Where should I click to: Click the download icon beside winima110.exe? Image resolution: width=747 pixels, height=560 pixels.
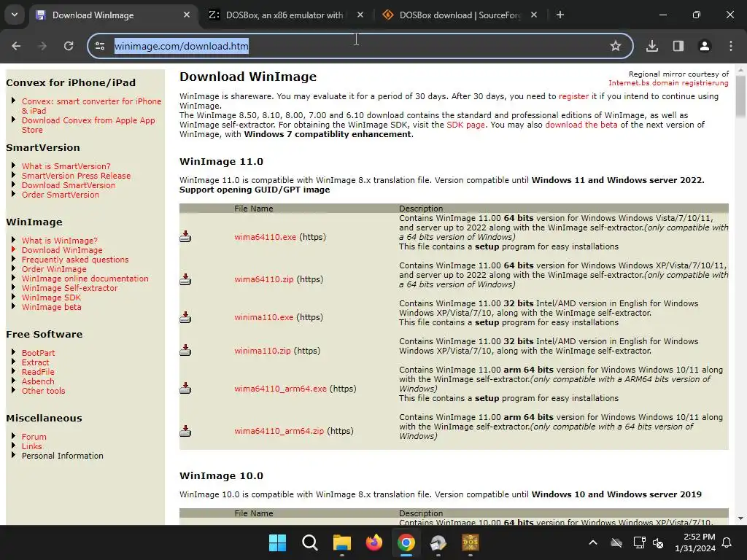tap(185, 317)
